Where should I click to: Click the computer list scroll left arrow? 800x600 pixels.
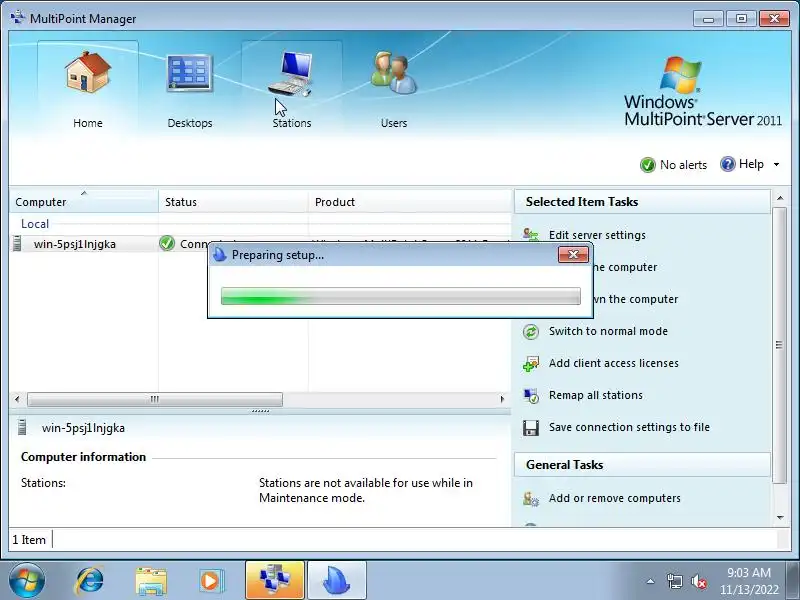[17, 399]
